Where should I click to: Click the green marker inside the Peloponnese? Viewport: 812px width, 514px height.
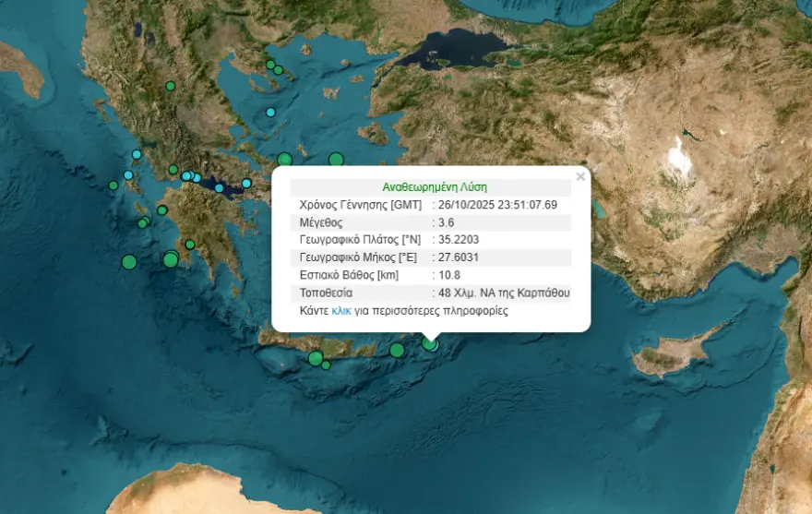(190, 245)
